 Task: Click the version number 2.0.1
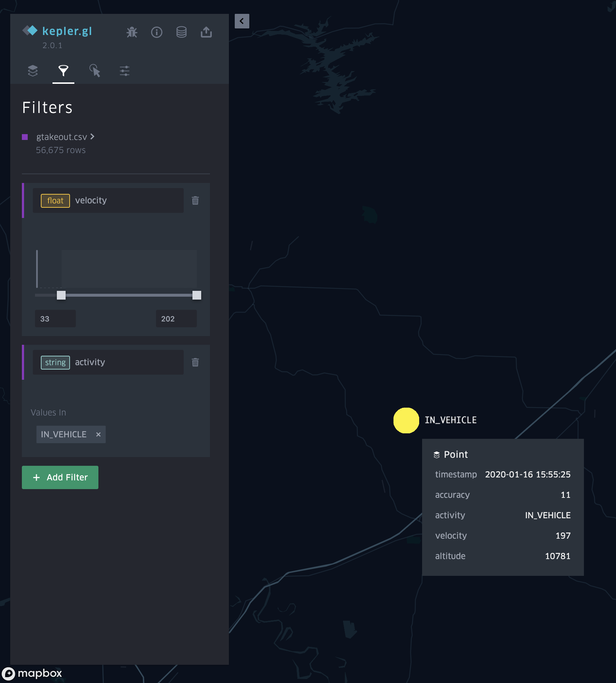click(52, 46)
